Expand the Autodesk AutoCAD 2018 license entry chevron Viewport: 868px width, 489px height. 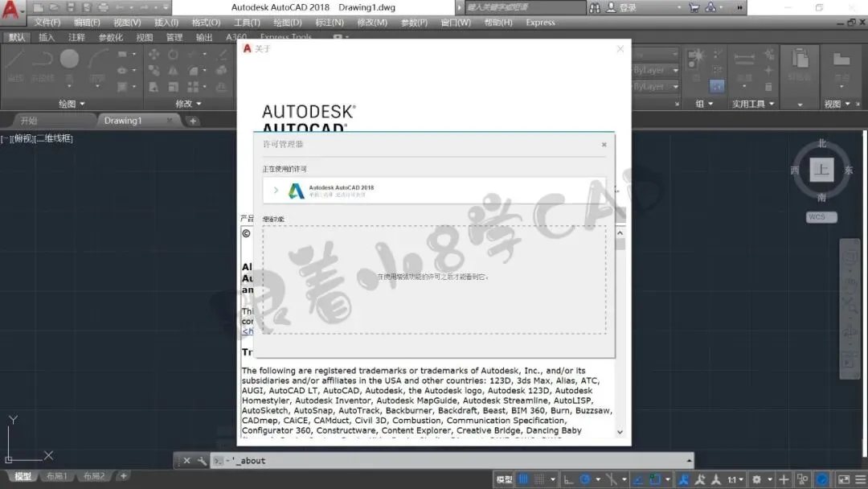[x=276, y=190]
